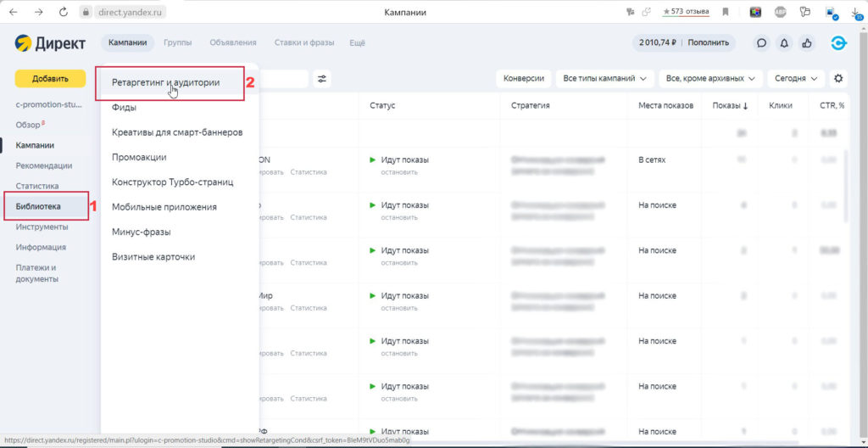Image resolution: width=868 pixels, height=448 pixels.
Task: Open the notifications bell
Action: [785, 43]
